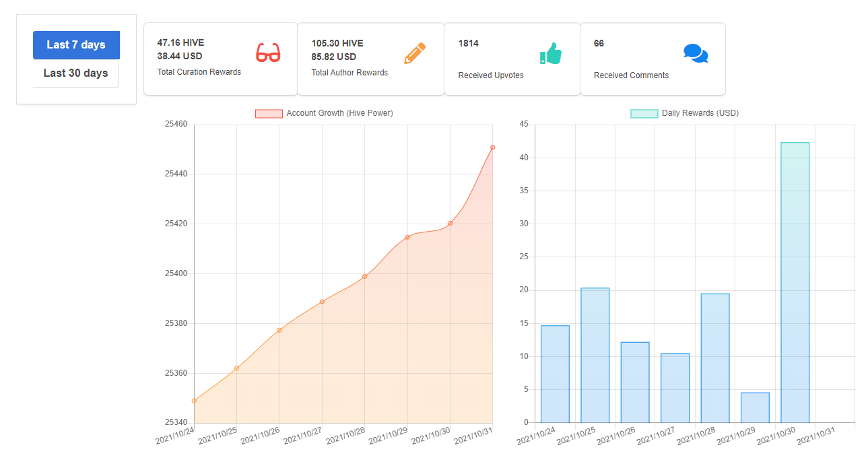
Task: Click the 38.44 USD curation value
Action: point(180,56)
